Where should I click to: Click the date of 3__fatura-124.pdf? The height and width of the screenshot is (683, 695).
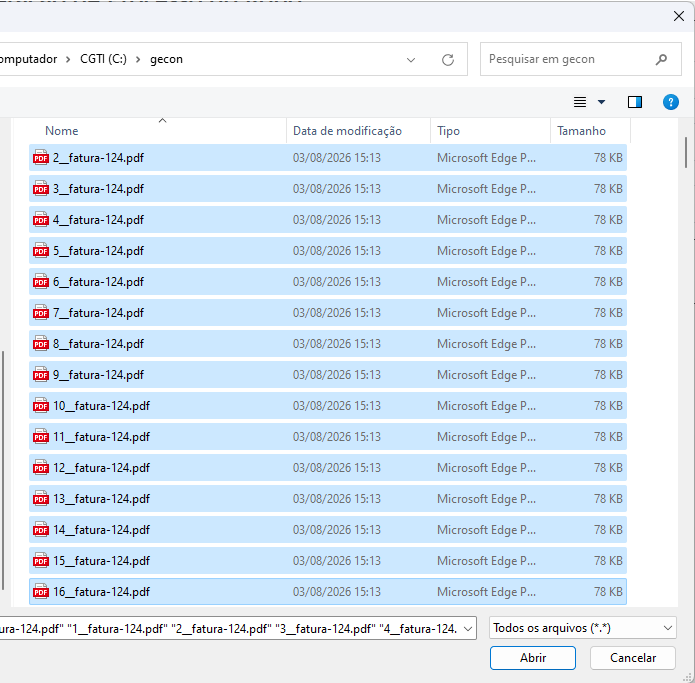tap(337, 189)
